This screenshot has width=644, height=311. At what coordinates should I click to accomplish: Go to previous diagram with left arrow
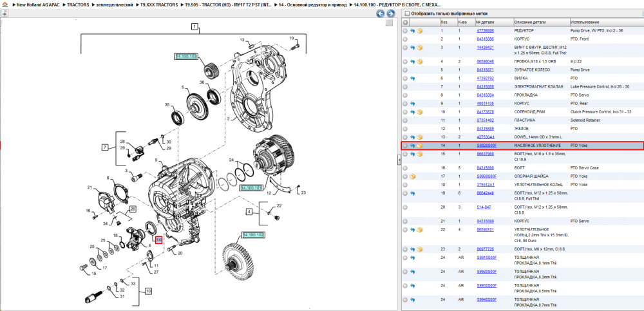pos(381,14)
